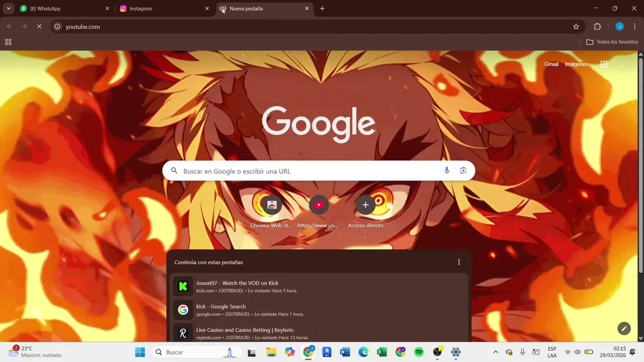Close the WhatsApp tab

pyautogui.click(x=107, y=9)
